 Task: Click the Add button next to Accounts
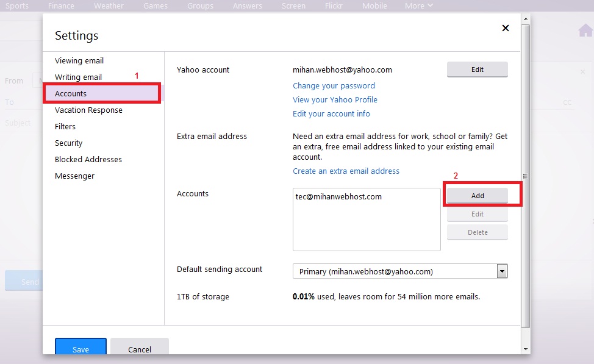(477, 195)
